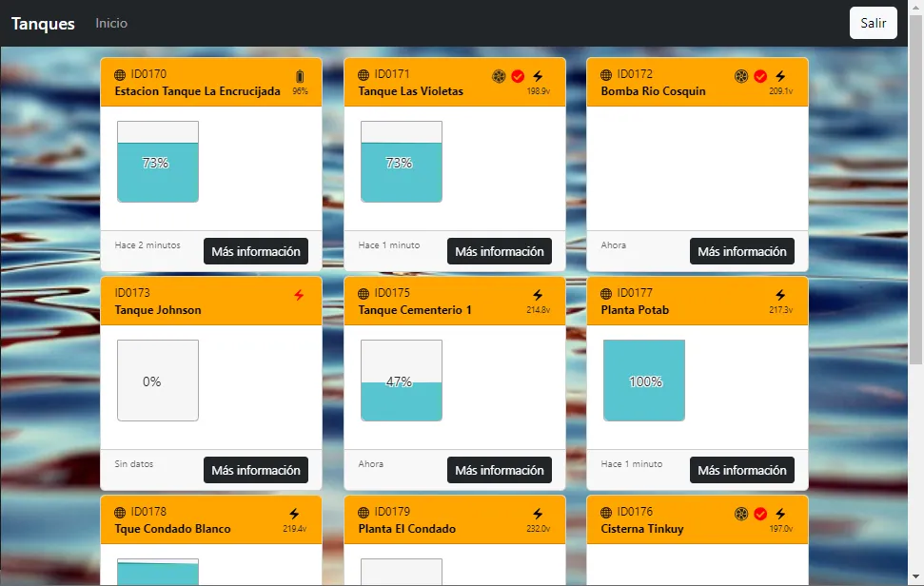924x586 pixels.
Task: Click the lightning bolt icon on Planta Potab
Action: 780,295
